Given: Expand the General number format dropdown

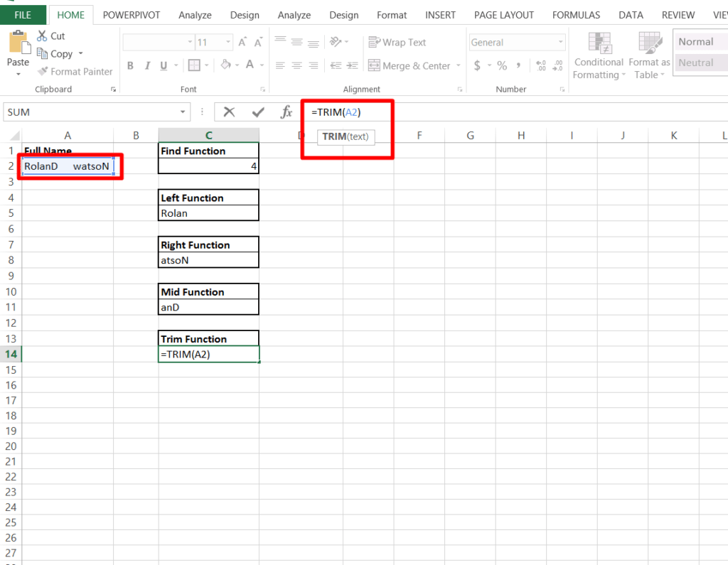Looking at the screenshot, I should click(560, 43).
